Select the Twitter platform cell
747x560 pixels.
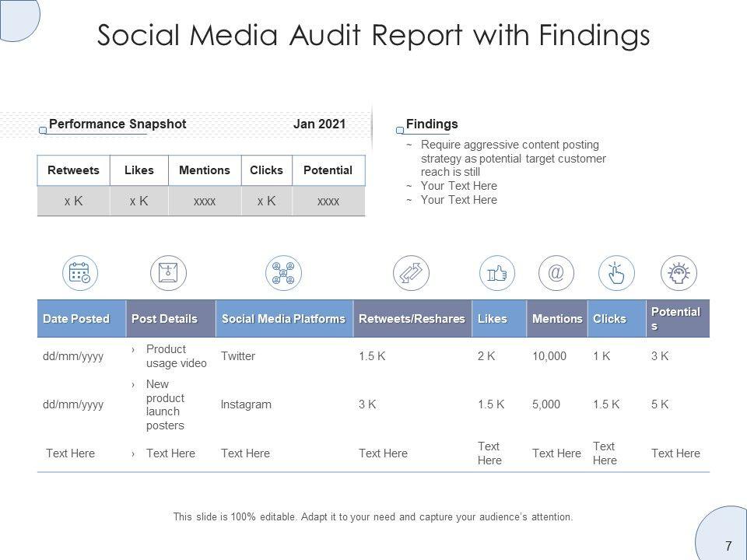click(238, 356)
